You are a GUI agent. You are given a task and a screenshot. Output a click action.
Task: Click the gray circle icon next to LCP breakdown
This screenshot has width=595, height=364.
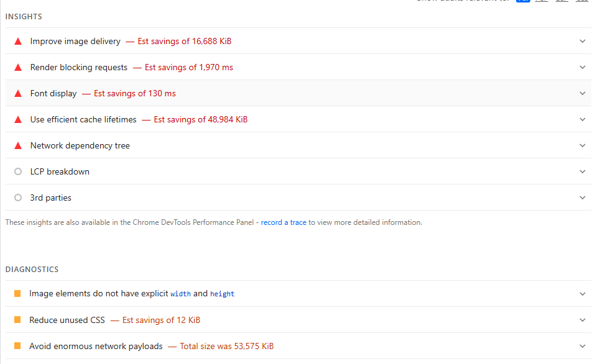[x=18, y=171]
